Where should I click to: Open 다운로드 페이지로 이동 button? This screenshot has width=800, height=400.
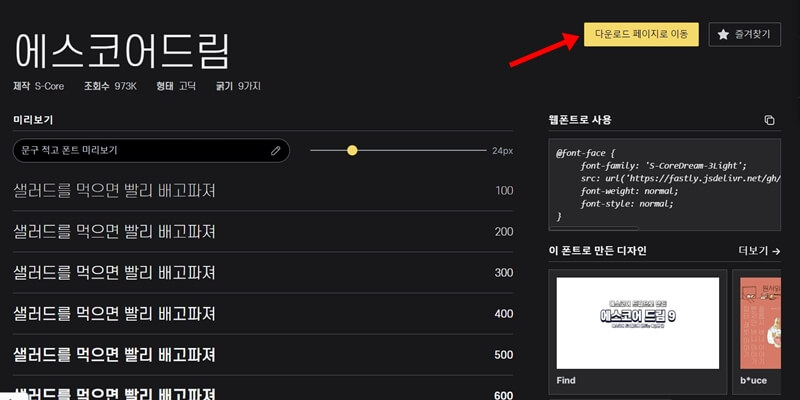(x=641, y=34)
